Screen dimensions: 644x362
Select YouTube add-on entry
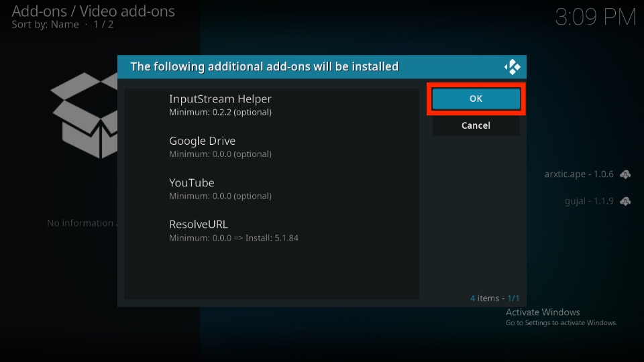coord(272,189)
